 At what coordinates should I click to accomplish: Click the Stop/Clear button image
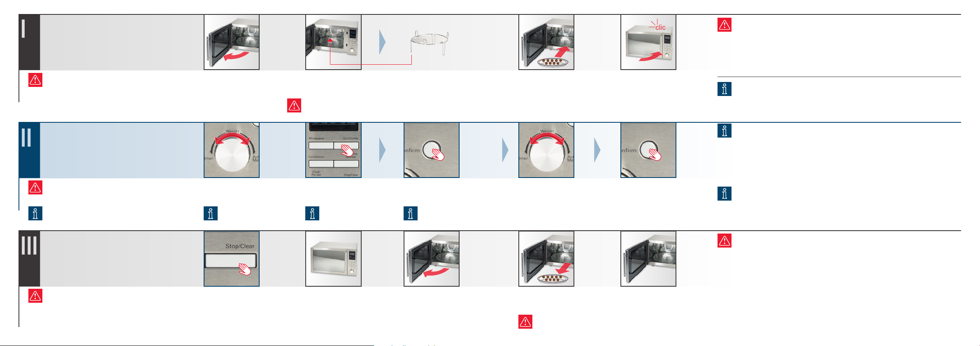tap(232, 259)
